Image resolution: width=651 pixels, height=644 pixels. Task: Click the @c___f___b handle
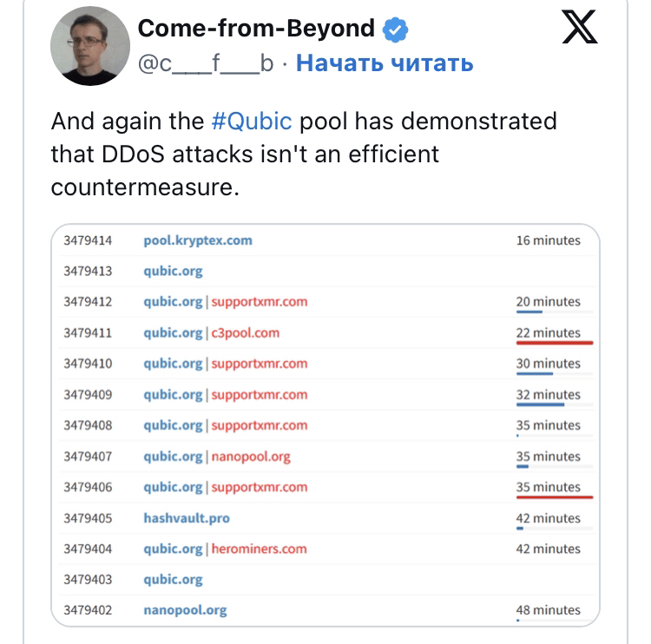[206, 63]
